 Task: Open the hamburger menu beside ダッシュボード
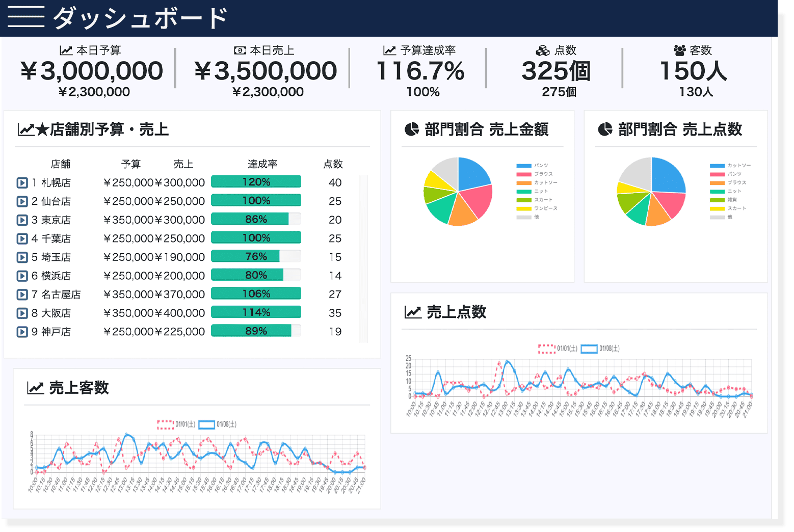(x=26, y=17)
